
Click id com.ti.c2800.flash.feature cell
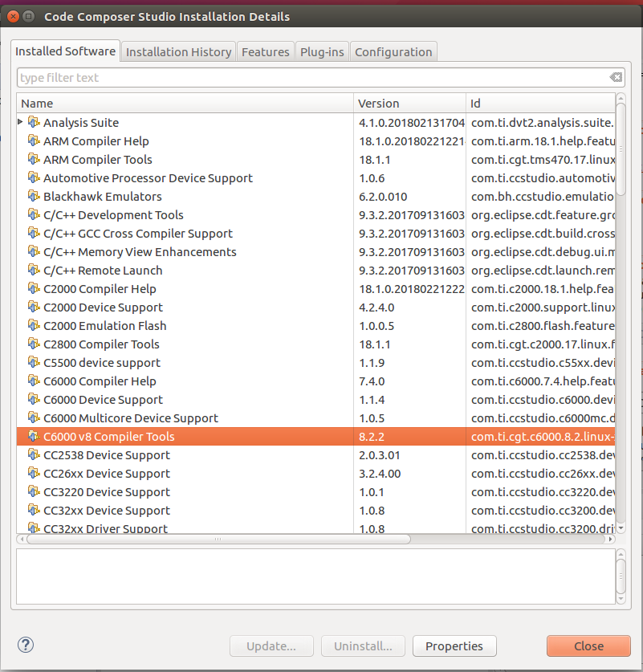[x=543, y=326]
